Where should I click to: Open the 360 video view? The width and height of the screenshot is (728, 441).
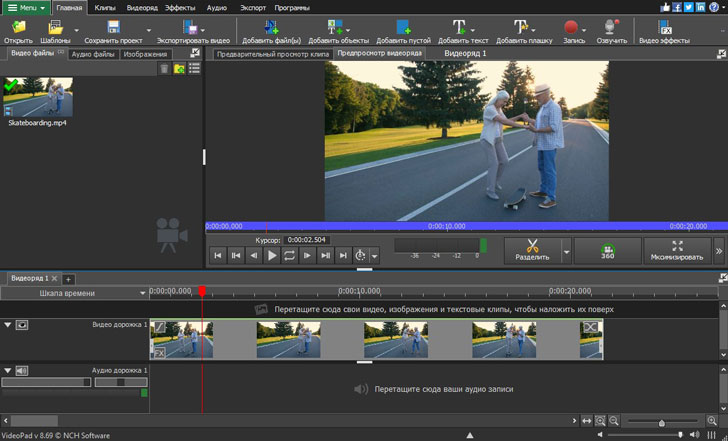[607, 249]
